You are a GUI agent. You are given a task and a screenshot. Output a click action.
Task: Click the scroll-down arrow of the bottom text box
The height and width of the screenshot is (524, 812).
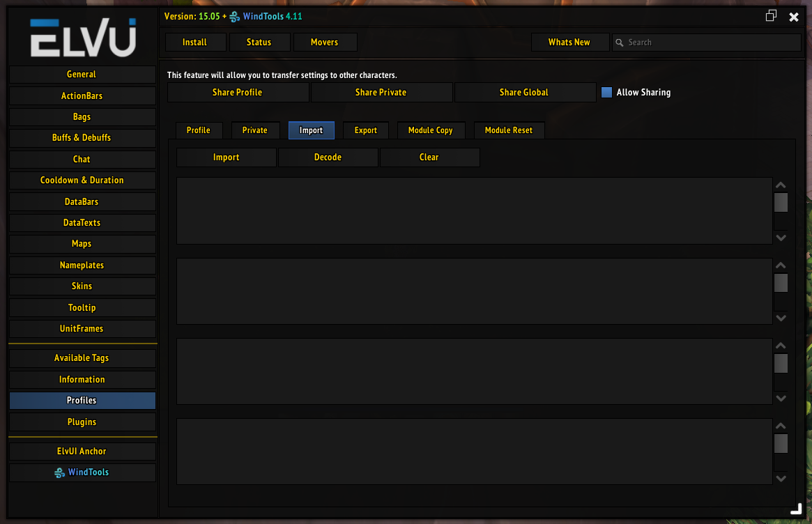[781, 478]
